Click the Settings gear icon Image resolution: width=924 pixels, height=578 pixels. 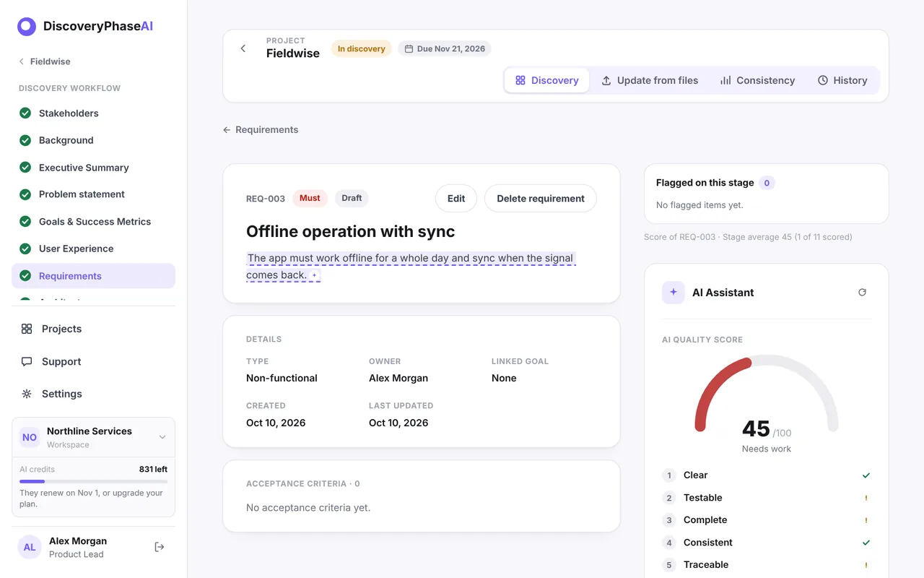[x=27, y=394]
